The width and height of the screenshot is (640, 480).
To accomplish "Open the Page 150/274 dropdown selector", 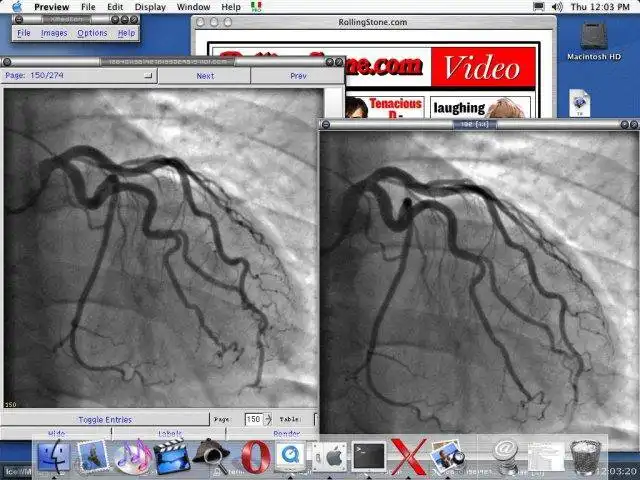I will click(x=79, y=76).
